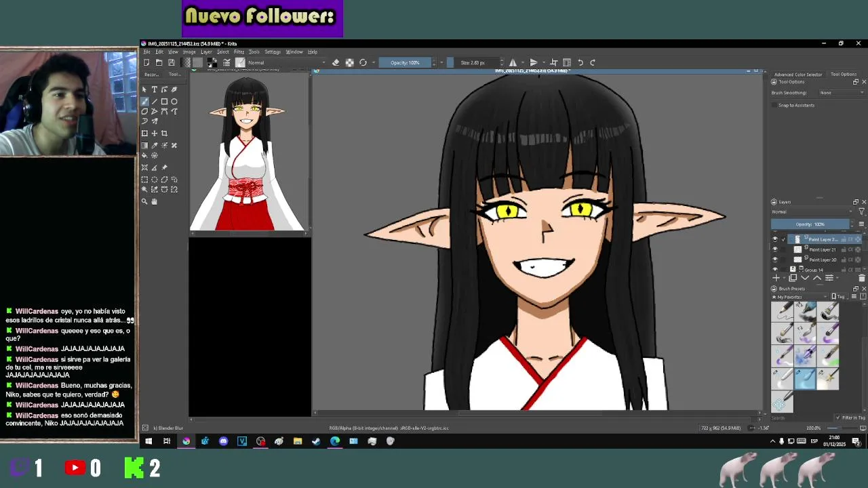Select the Freehand Brush tool
The width and height of the screenshot is (868, 488).
tap(144, 101)
